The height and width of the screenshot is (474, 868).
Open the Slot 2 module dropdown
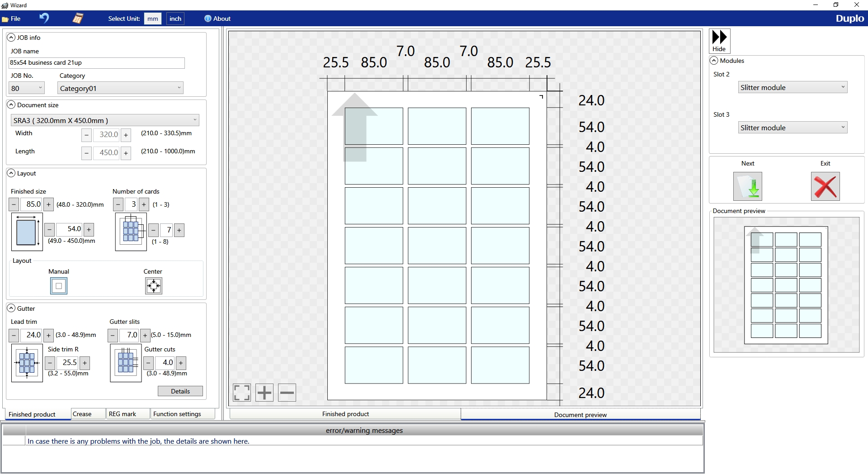click(x=793, y=87)
